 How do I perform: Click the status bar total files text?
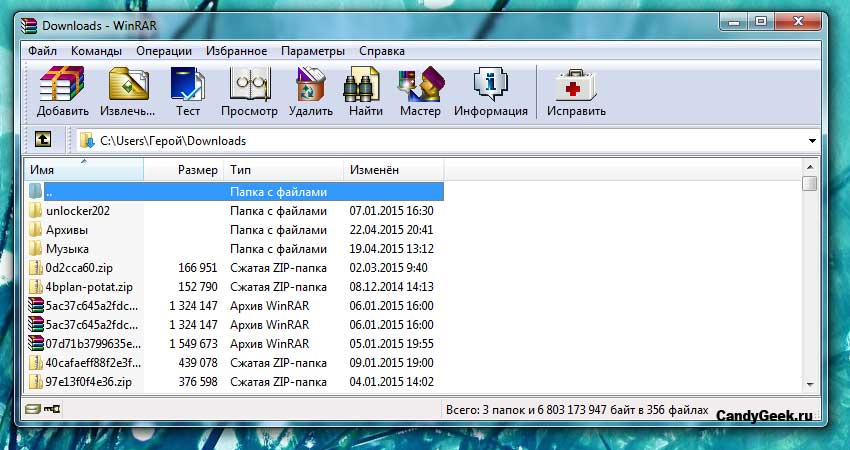[577, 409]
